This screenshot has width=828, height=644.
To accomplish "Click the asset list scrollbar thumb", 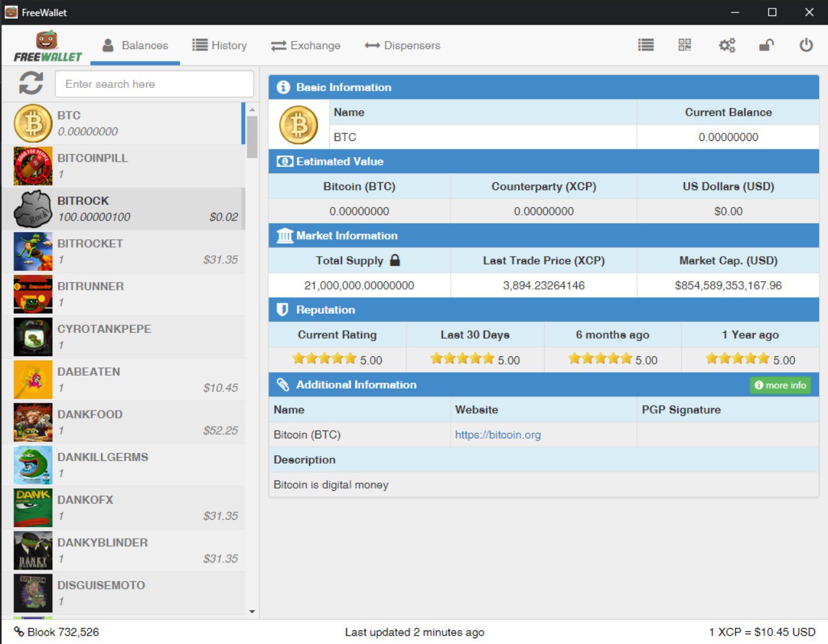I will [252, 136].
